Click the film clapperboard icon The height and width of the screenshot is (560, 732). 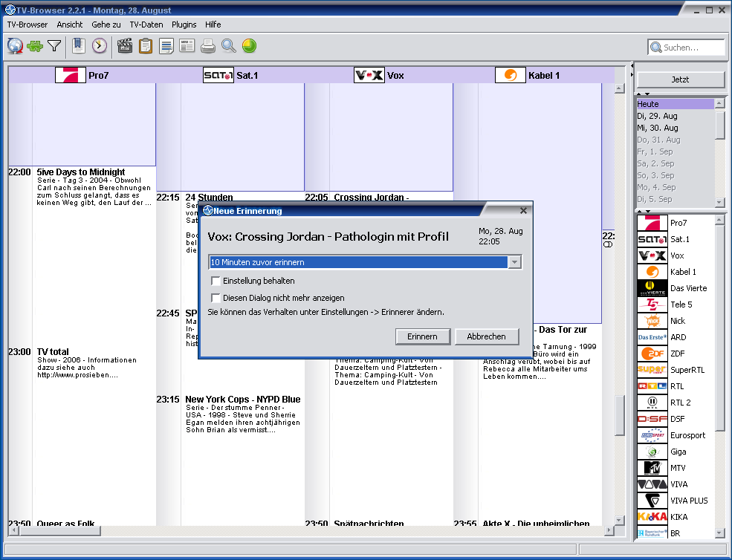pos(125,46)
